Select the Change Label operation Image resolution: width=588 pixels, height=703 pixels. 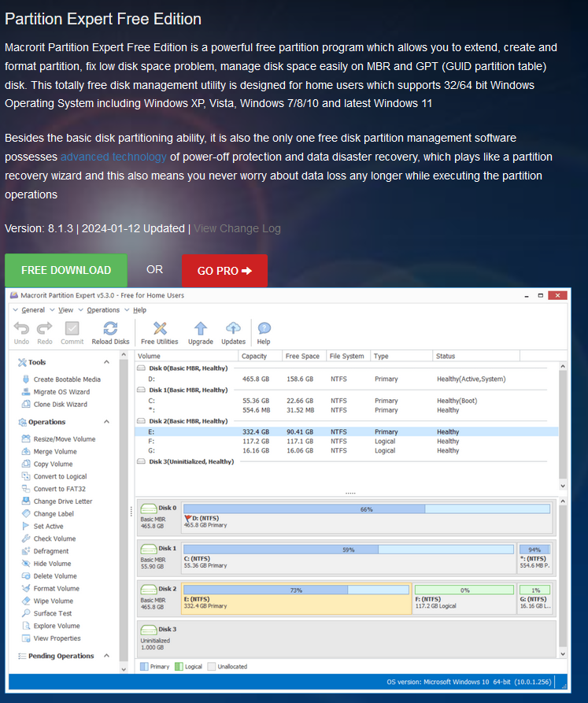coord(48,514)
